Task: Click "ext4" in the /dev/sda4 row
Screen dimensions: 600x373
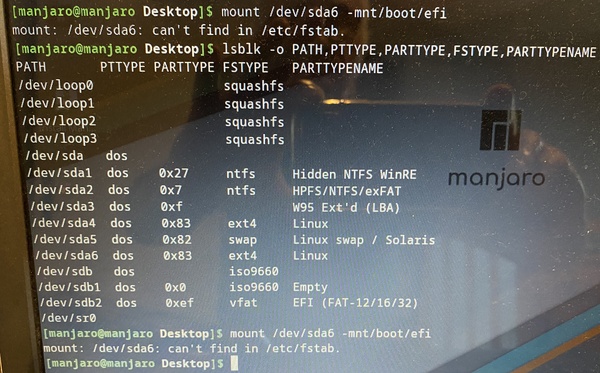Action: (242, 223)
